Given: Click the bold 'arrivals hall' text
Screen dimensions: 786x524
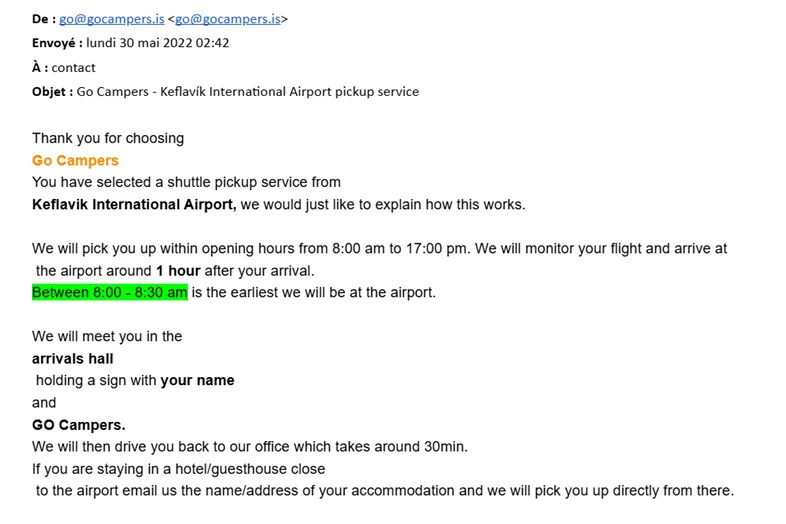Looking at the screenshot, I should (73, 359).
